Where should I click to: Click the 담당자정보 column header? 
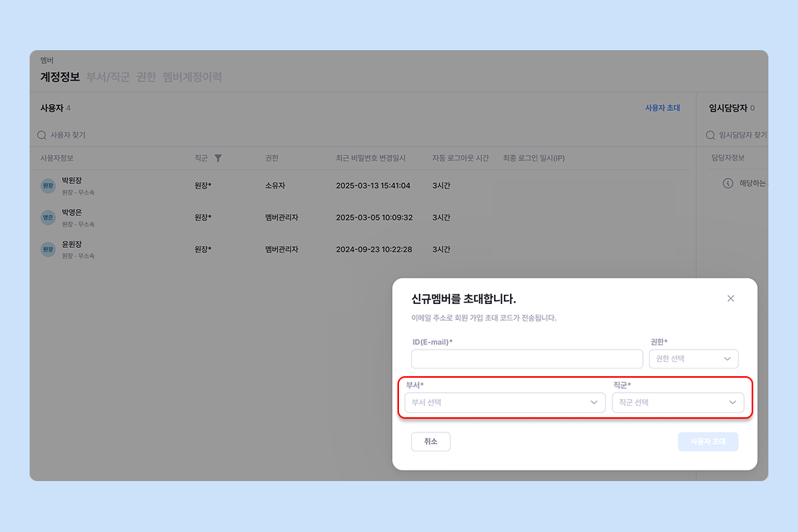[728, 158]
